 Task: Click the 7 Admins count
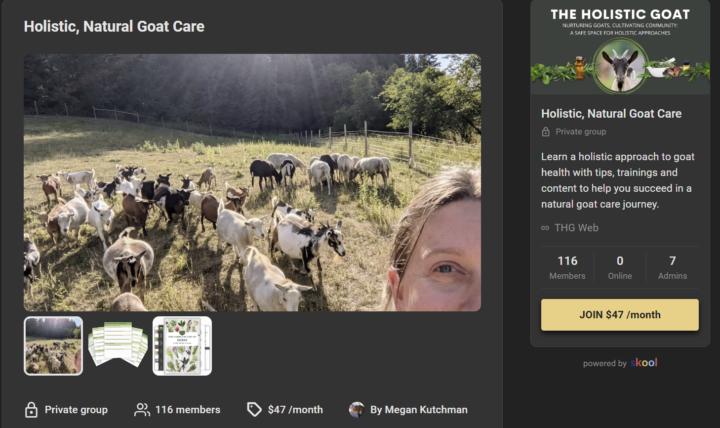[x=672, y=267]
